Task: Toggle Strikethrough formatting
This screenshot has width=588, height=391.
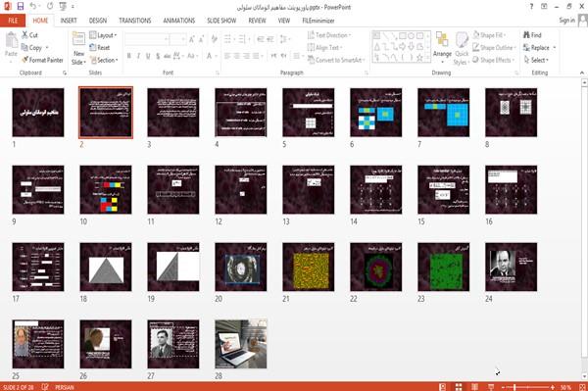Action: [168, 56]
